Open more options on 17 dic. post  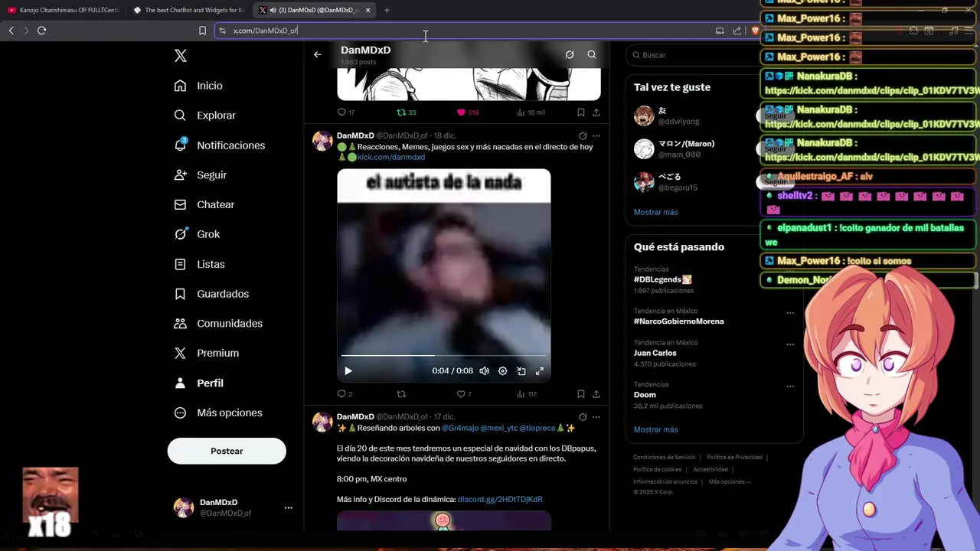596,417
